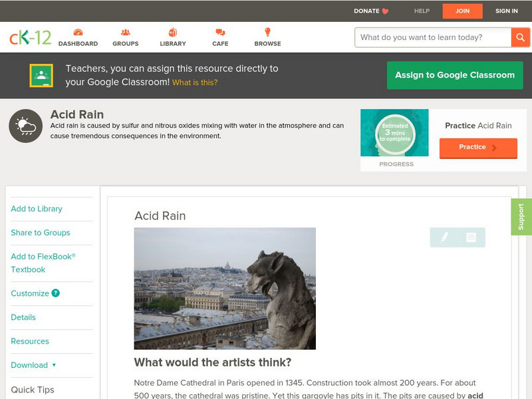Click Assign to Google Classroom button

tap(455, 75)
